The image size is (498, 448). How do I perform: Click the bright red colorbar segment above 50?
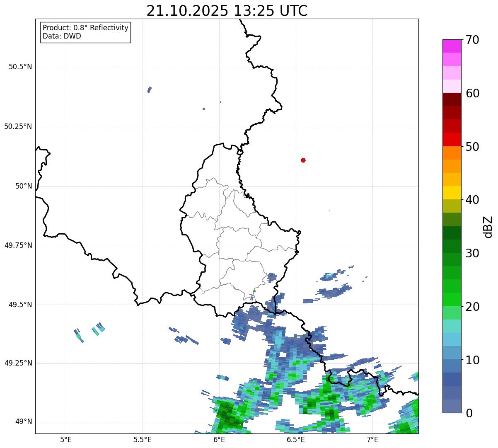click(x=452, y=139)
